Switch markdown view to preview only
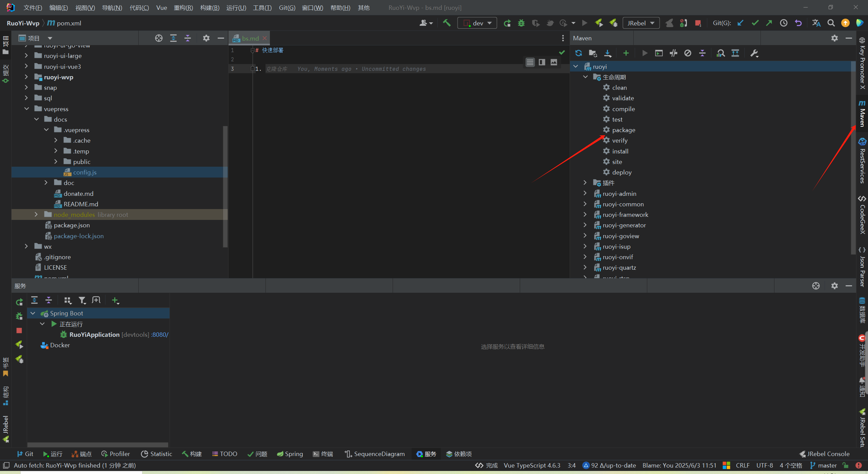 554,62
